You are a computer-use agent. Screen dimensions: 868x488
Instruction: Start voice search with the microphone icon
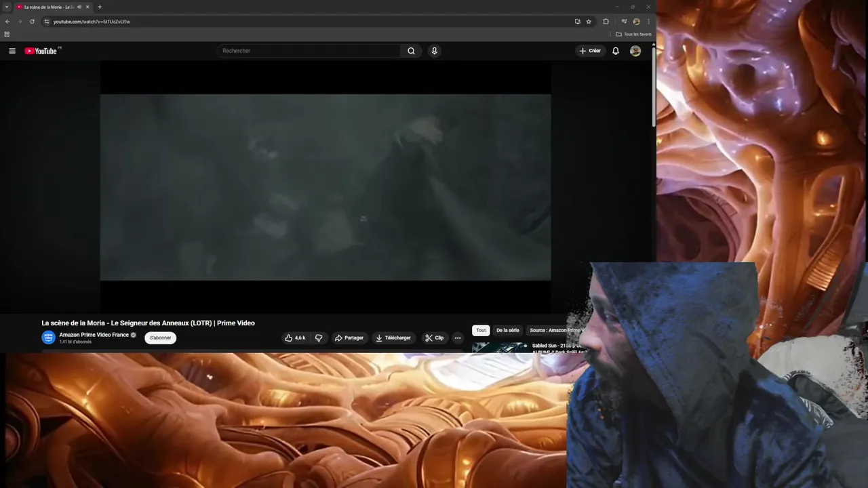click(435, 51)
